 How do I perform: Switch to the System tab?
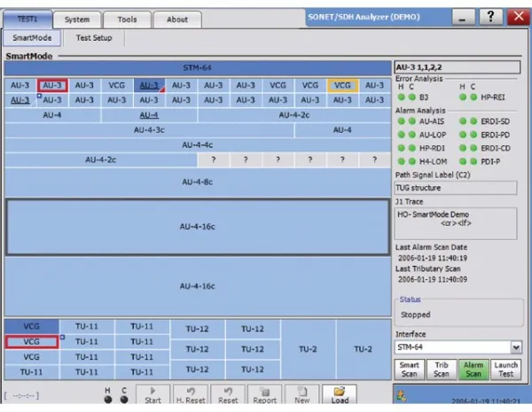click(77, 19)
